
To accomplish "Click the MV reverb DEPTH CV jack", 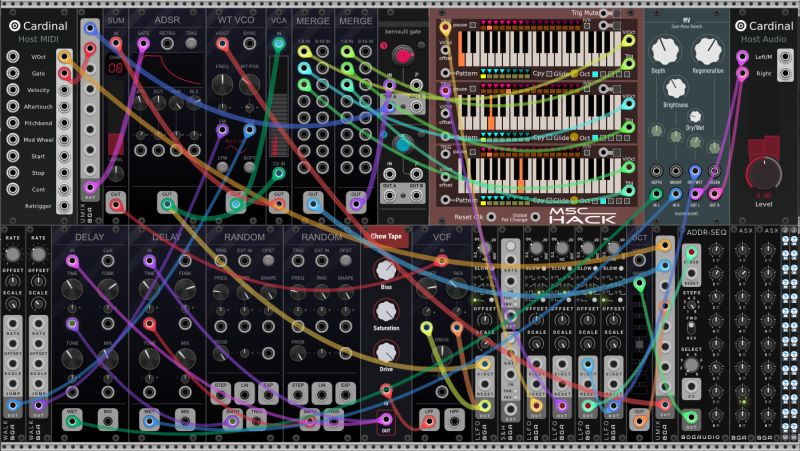I will 656,171.
